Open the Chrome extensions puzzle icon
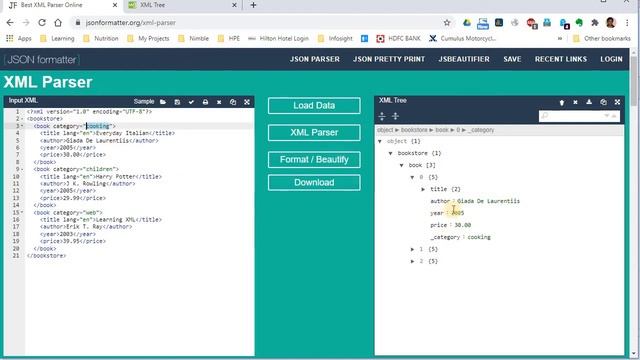 coord(595,23)
